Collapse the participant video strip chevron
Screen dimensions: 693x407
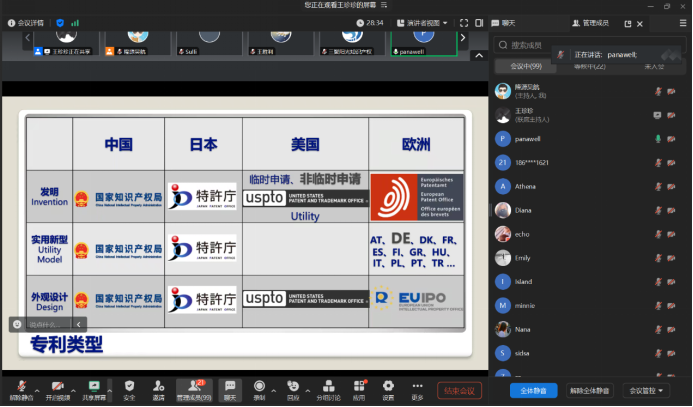479,56
